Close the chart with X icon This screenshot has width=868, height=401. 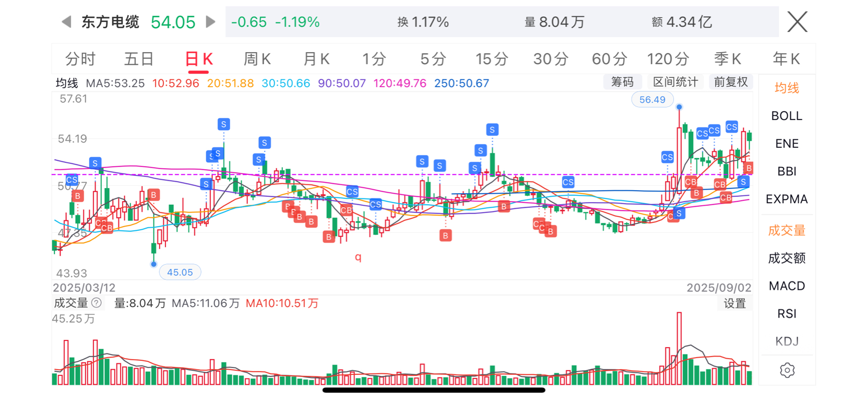click(797, 22)
